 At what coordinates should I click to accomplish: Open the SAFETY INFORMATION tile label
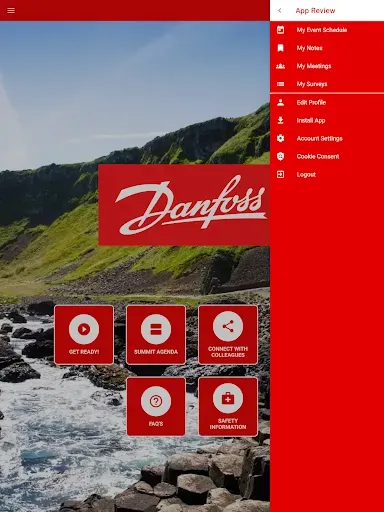coord(228,424)
